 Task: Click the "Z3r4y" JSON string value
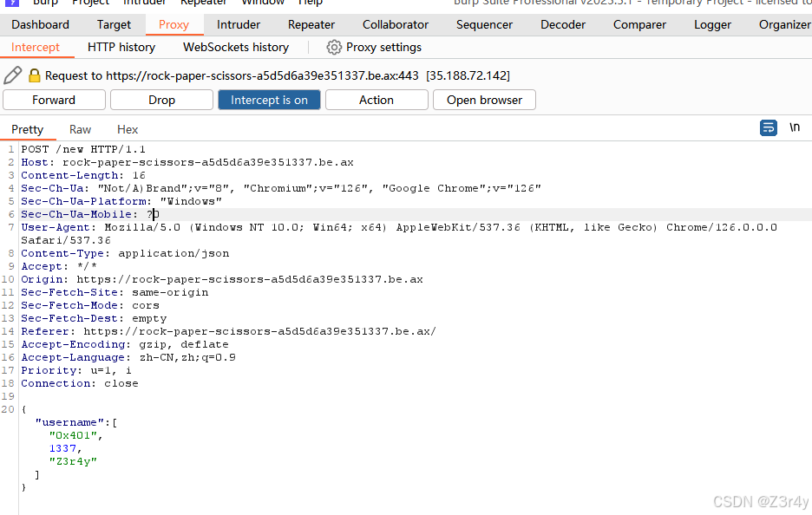pyautogui.click(x=73, y=462)
